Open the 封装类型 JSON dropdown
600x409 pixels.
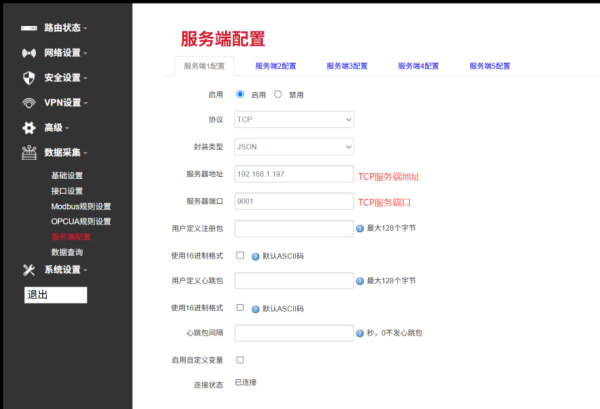click(294, 147)
